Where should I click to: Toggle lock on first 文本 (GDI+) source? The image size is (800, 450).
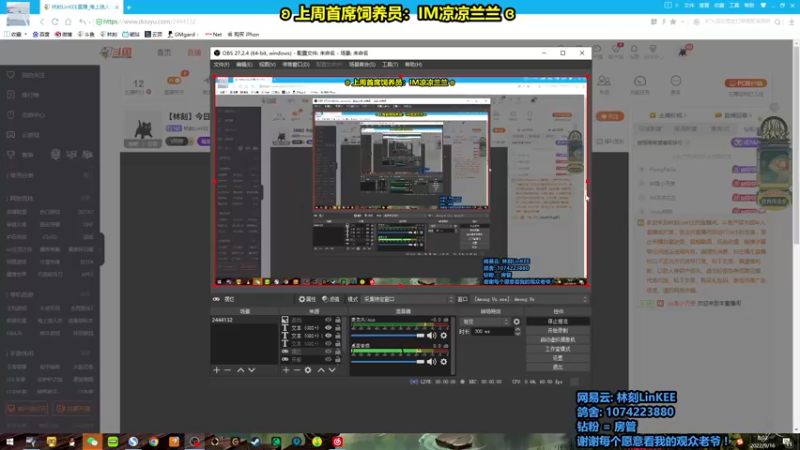pos(337,328)
